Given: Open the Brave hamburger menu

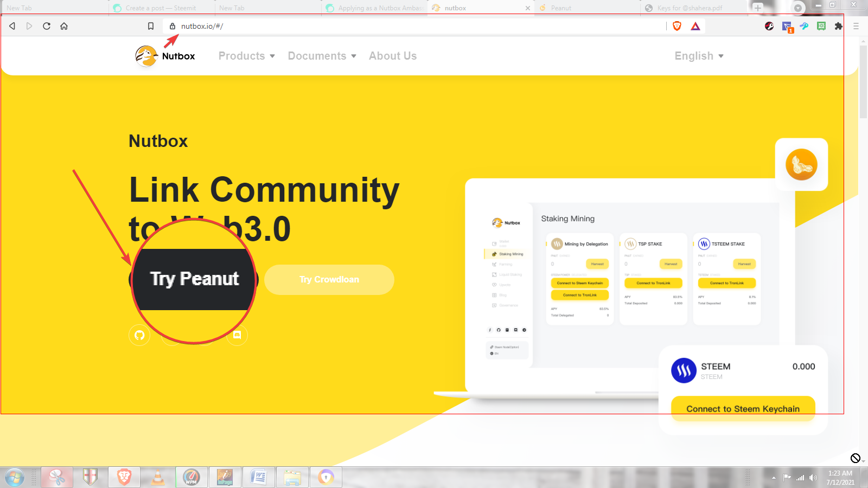Looking at the screenshot, I should pos(856,26).
